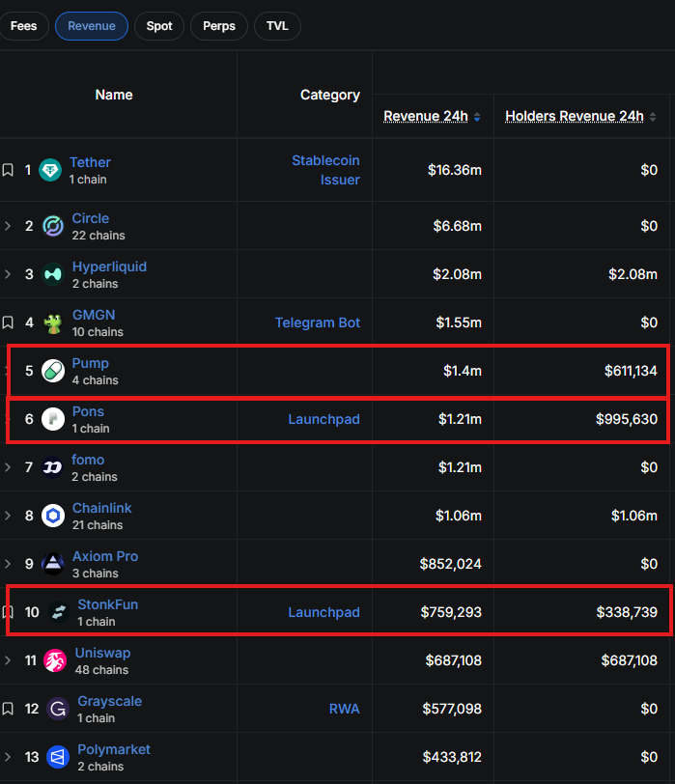675x784 pixels.
Task: Expand the Chainlink row
Action: click(8, 516)
